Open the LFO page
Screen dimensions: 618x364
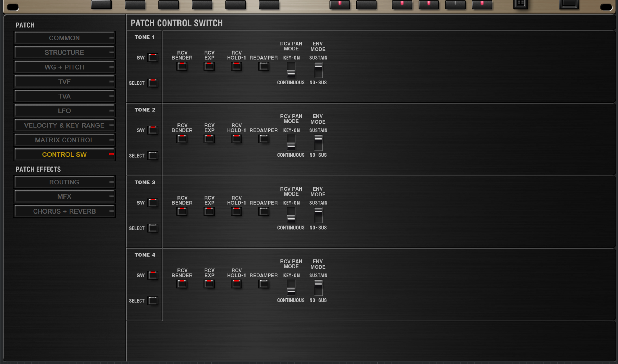tap(64, 111)
